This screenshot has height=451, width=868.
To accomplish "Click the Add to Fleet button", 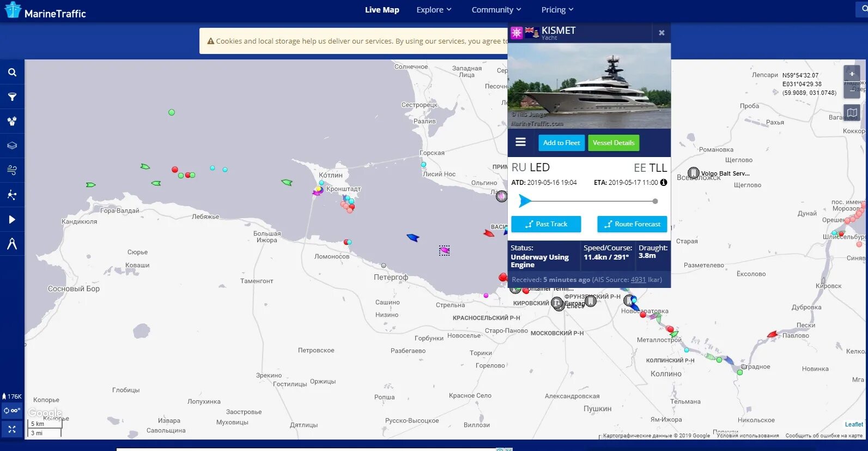I will coord(562,143).
